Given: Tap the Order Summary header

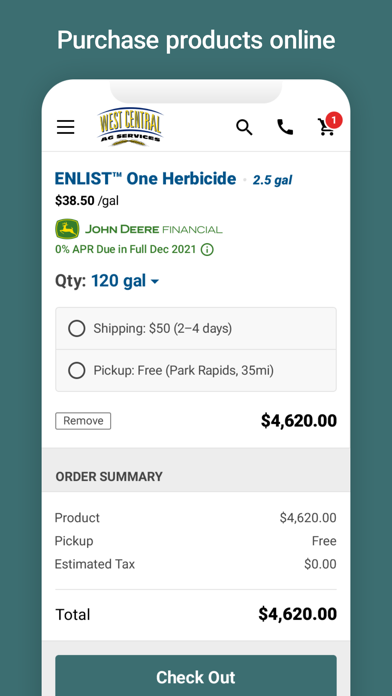Looking at the screenshot, I should click(196, 477).
